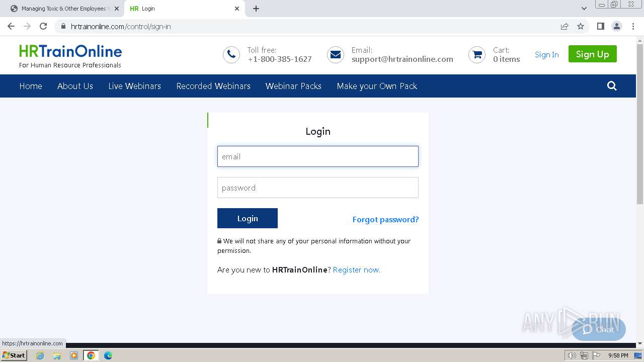This screenshot has height=362, width=644.
Task: Open Live Webinars in the navigation
Action: click(x=134, y=86)
